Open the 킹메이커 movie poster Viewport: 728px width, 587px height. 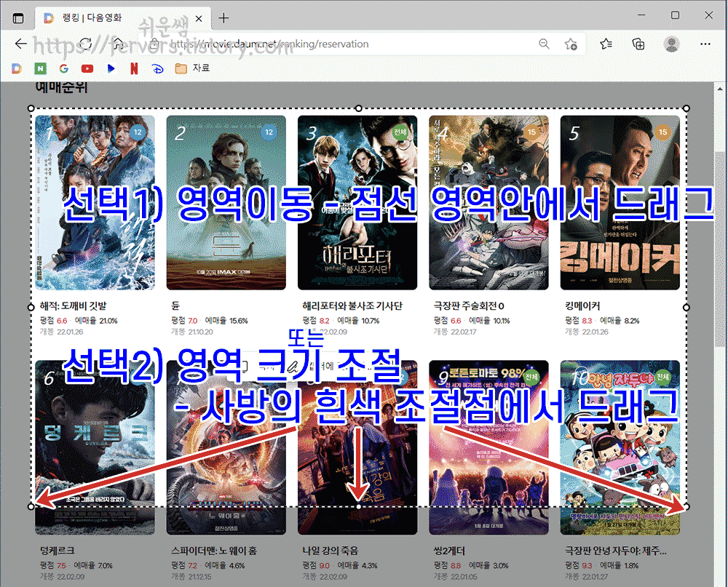[x=620, y=203]
